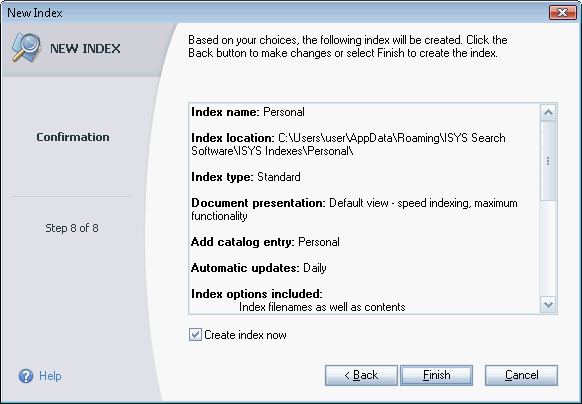Image resolution: width=582 pixels, height=404 pixels.
Task: Click the summary scrollbar thumb grip
Action: point(548,161)
